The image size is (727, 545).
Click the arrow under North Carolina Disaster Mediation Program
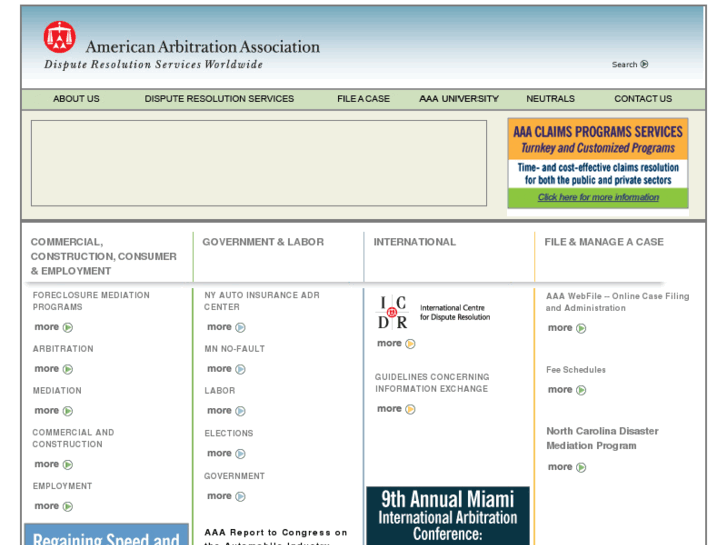point(581,467)
